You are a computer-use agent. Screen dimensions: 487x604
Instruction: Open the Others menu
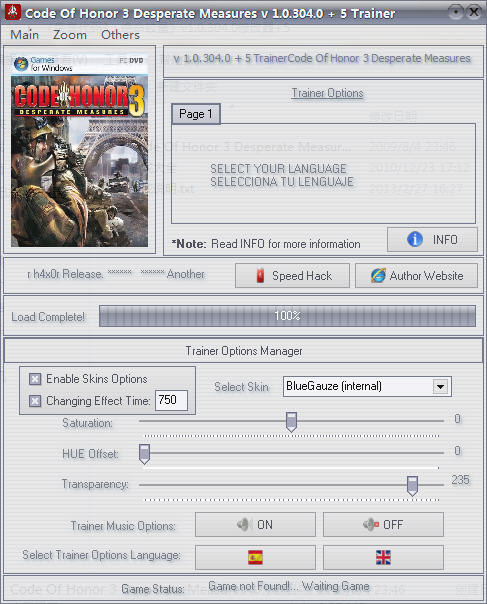(120, 35)
